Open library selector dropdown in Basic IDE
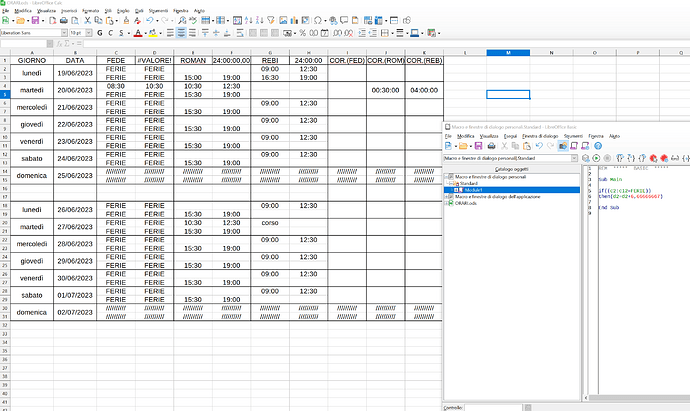The width and height of the screenshot is (690, 411). click(574, 158)
